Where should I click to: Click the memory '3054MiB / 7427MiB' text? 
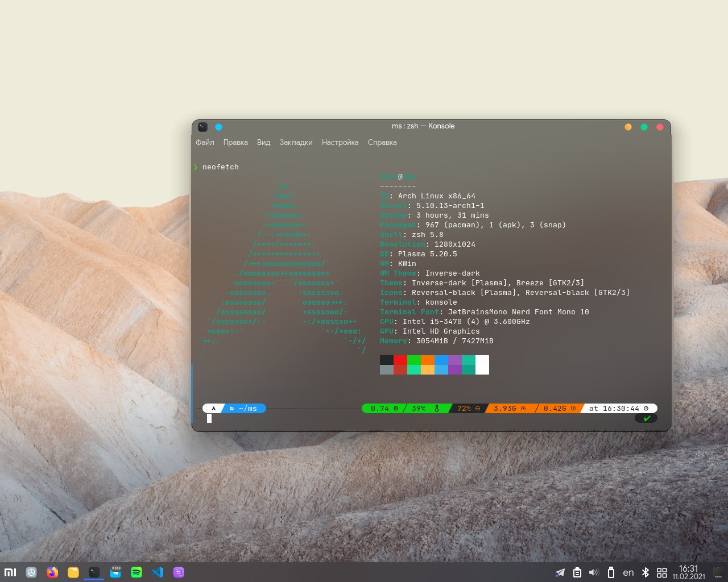click(x=455, y=341)
